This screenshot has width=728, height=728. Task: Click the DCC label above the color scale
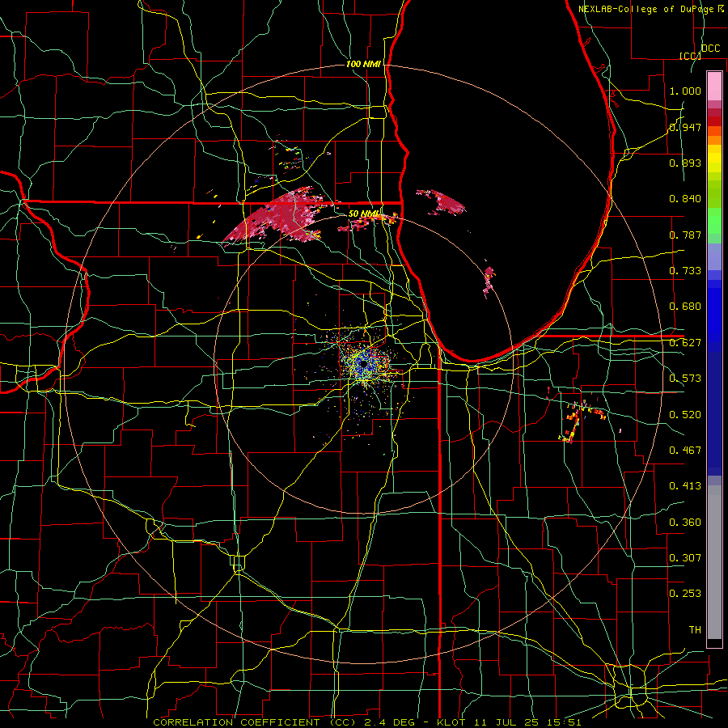(711, 49)
